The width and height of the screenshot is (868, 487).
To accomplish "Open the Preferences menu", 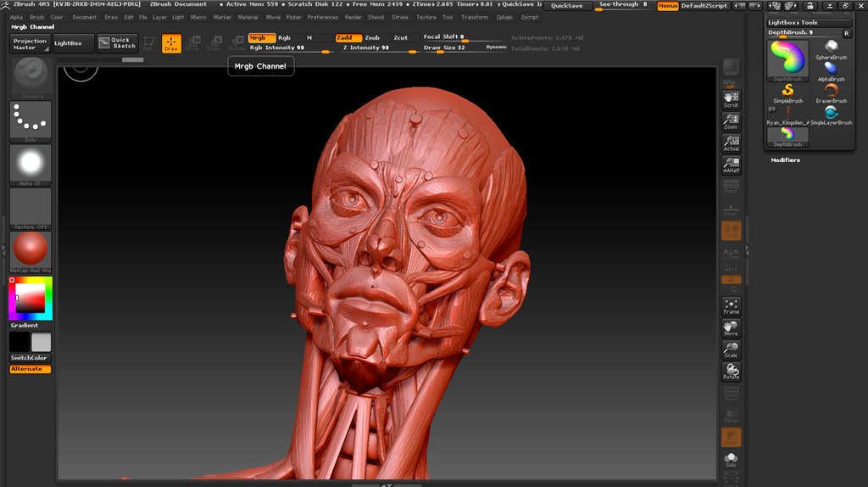I will click(x=323, y=17).
